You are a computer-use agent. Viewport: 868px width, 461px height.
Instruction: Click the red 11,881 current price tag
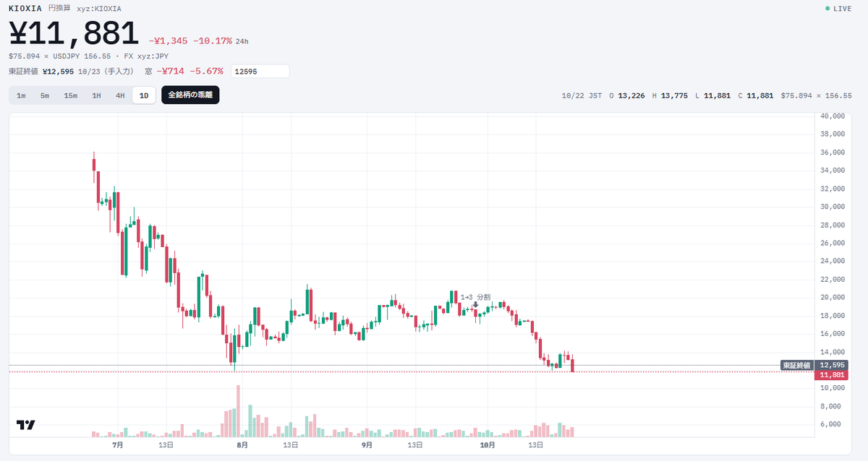(829, 375)
